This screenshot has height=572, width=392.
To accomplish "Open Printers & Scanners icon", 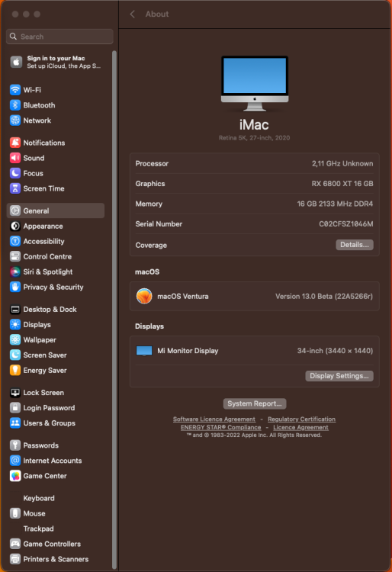I will click(15, 559).
